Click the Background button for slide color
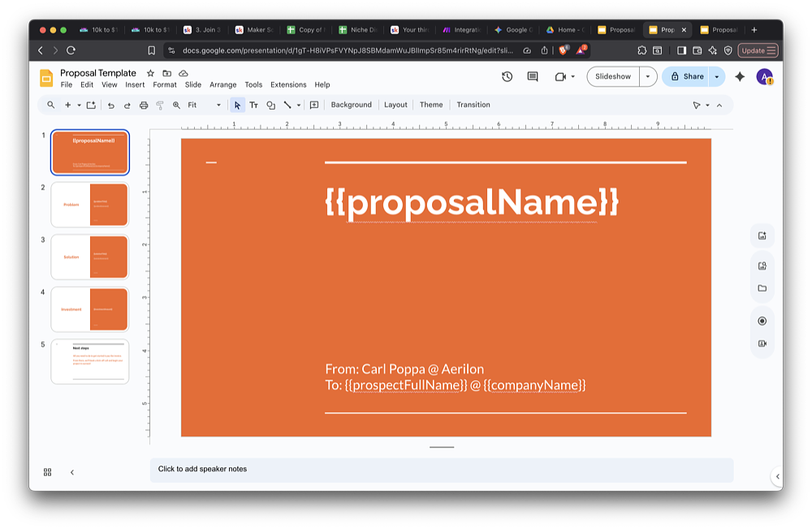The height and width of the screenshot is (529, 812). pyautogui.click(x=351, y=105)
